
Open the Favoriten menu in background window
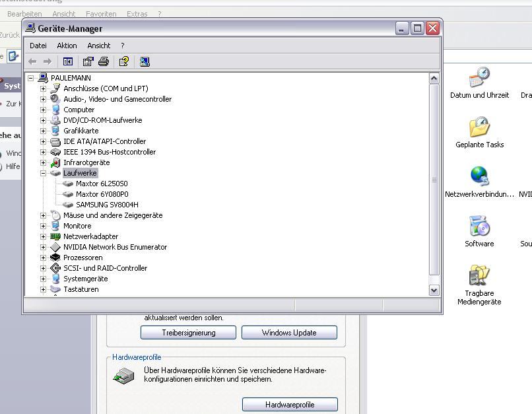[101, 14]
